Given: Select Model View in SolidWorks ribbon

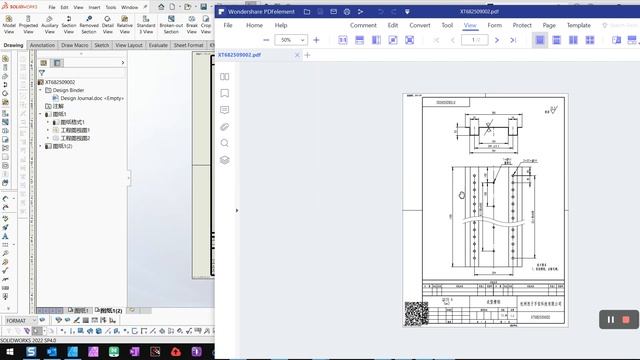Looking at the screenshot, I should [9, 24].
